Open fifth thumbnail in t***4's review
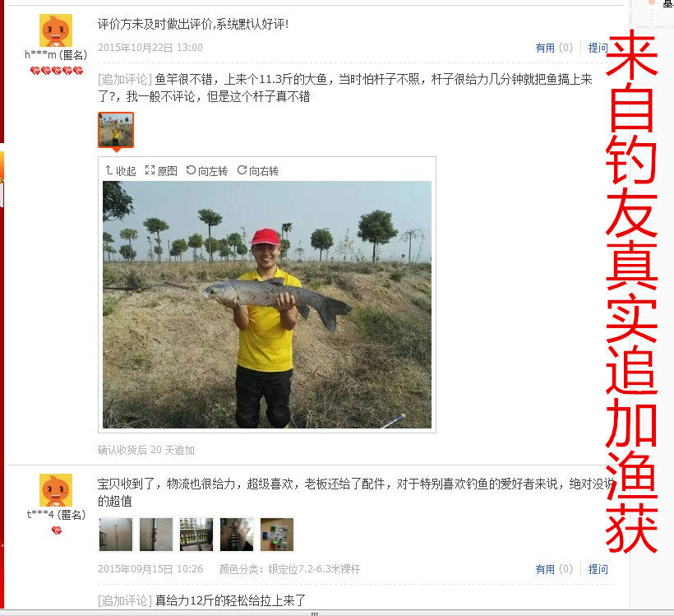The image size is (674, 616). 277,535
